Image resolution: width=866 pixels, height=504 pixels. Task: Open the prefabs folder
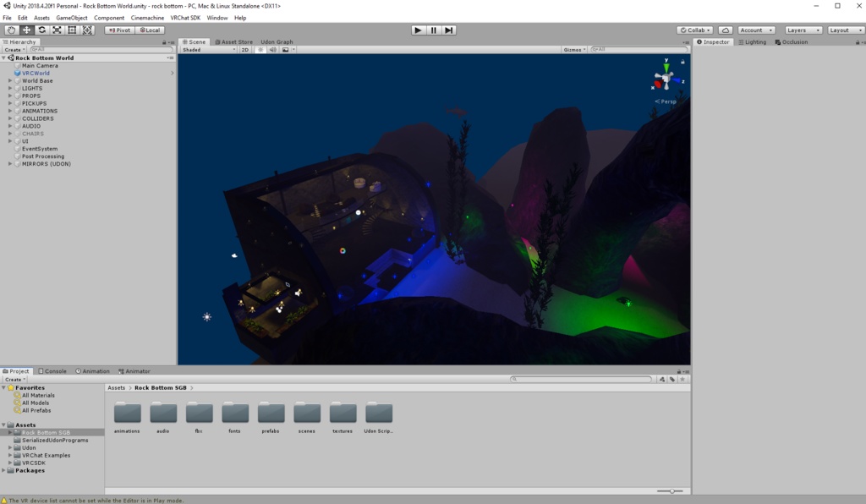pos(271,414)
